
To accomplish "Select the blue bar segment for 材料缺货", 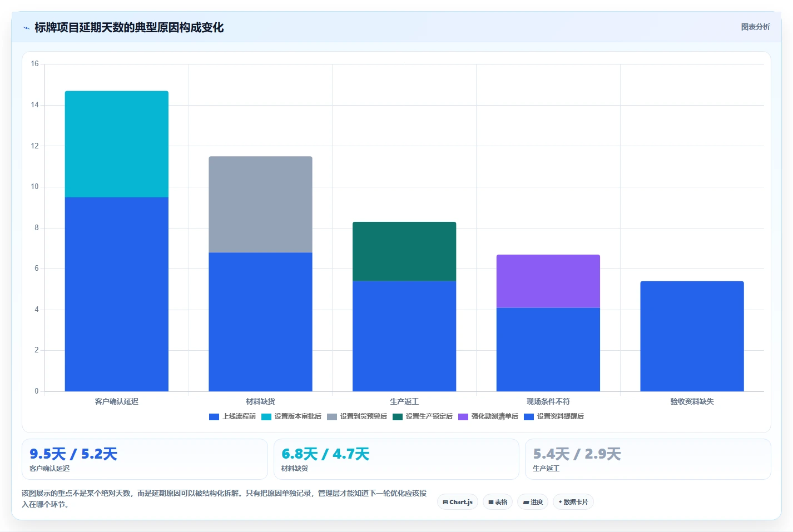I will point(260,322).
